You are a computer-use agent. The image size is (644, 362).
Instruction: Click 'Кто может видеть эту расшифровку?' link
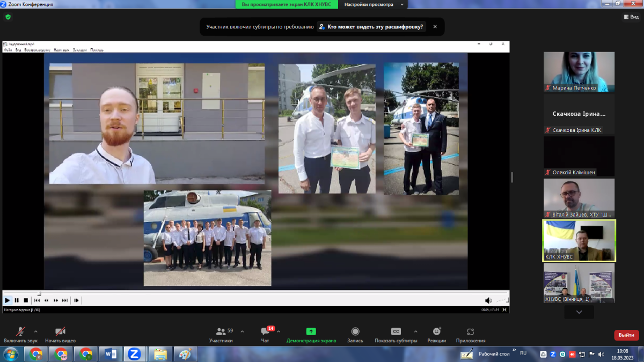[x=371, y=27]
